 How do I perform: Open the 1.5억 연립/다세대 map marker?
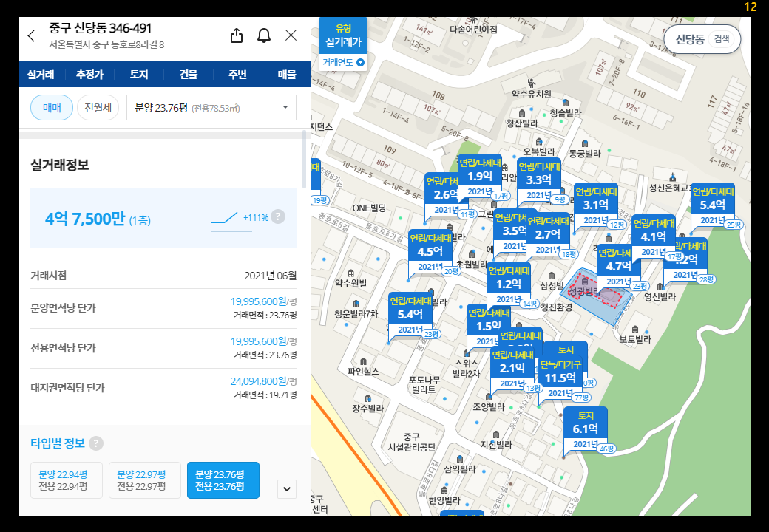[488, 326]
